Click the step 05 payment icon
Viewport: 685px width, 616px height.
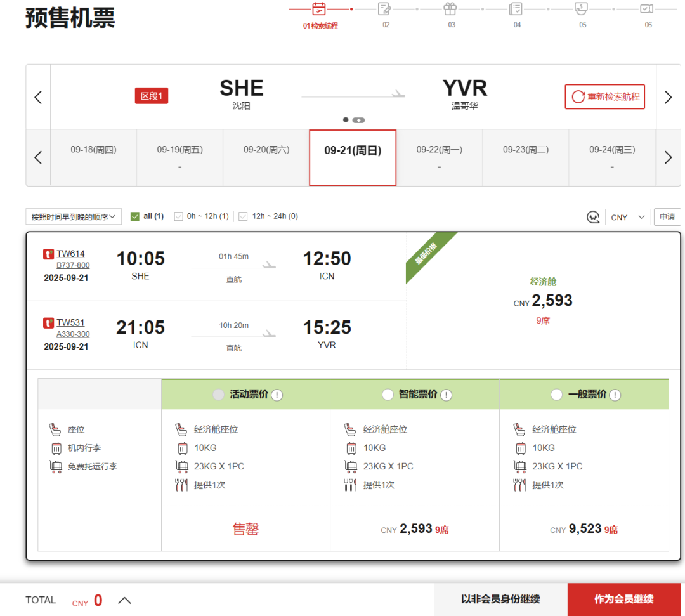(x=580, y=8)
